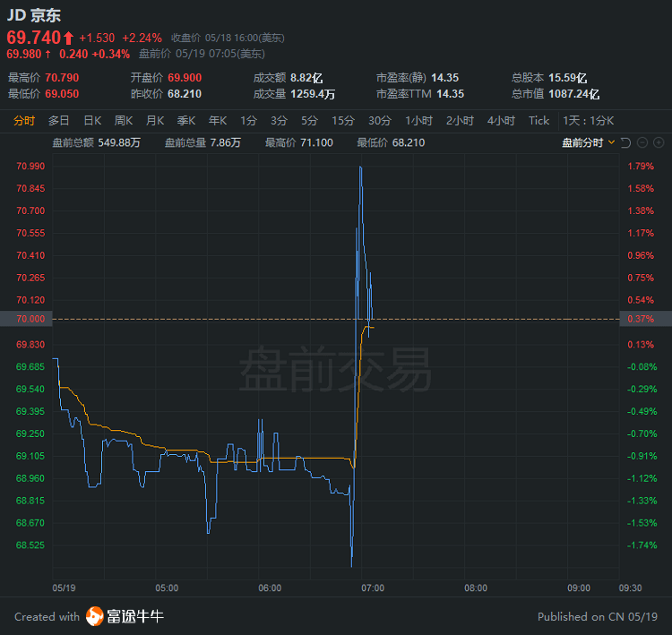Open the Tick tab
Image resolution: width=672 pixels, height=635 pixels.
539,121
